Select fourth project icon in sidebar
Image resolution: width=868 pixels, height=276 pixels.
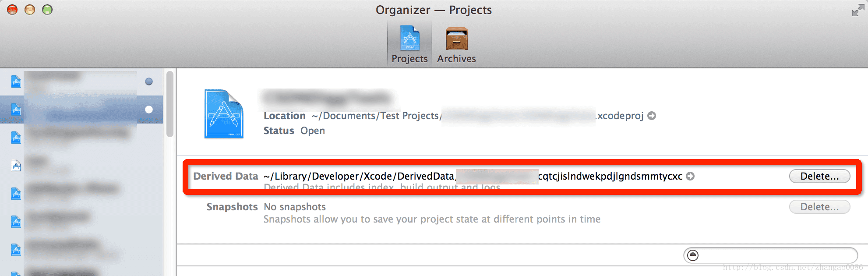[16, 166]
